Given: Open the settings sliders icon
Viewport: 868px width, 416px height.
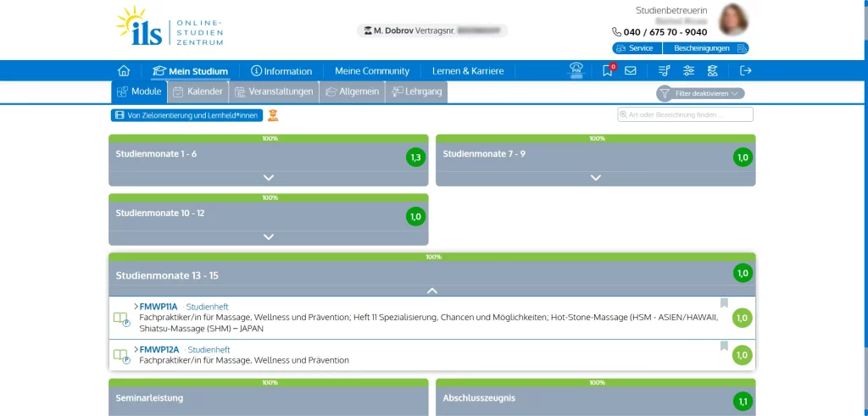Looking at the screenshot, I should [x=688, y=71].
